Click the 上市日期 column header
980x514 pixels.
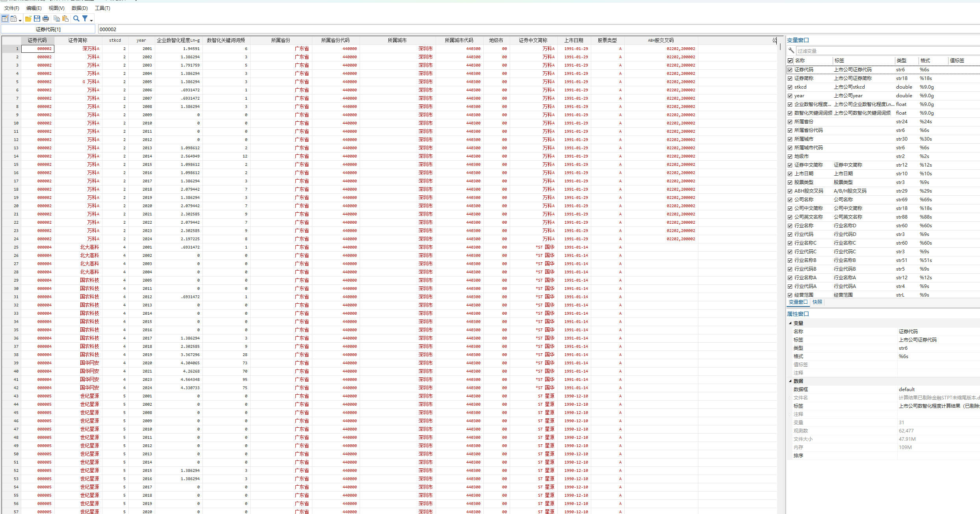tap(574, 40)
